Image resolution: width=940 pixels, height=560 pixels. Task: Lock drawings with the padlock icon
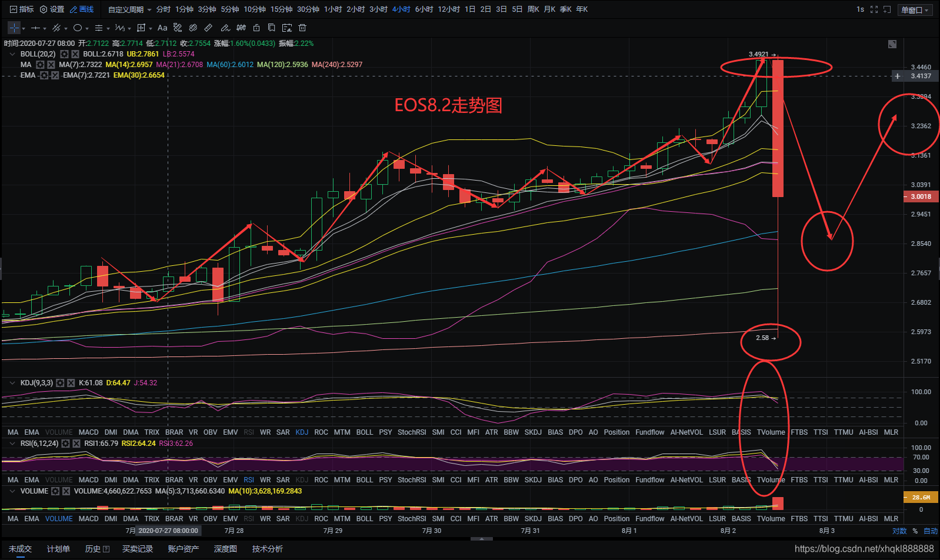pos(256,28)
